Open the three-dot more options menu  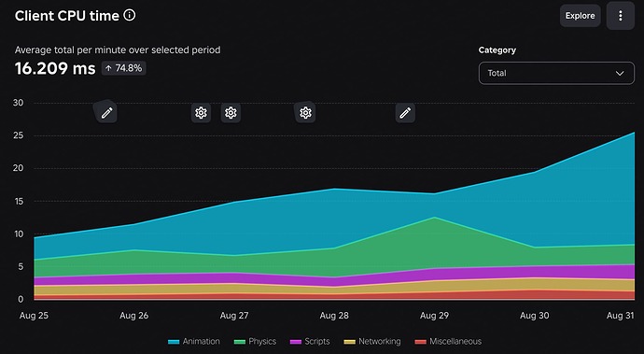point(620,16)
